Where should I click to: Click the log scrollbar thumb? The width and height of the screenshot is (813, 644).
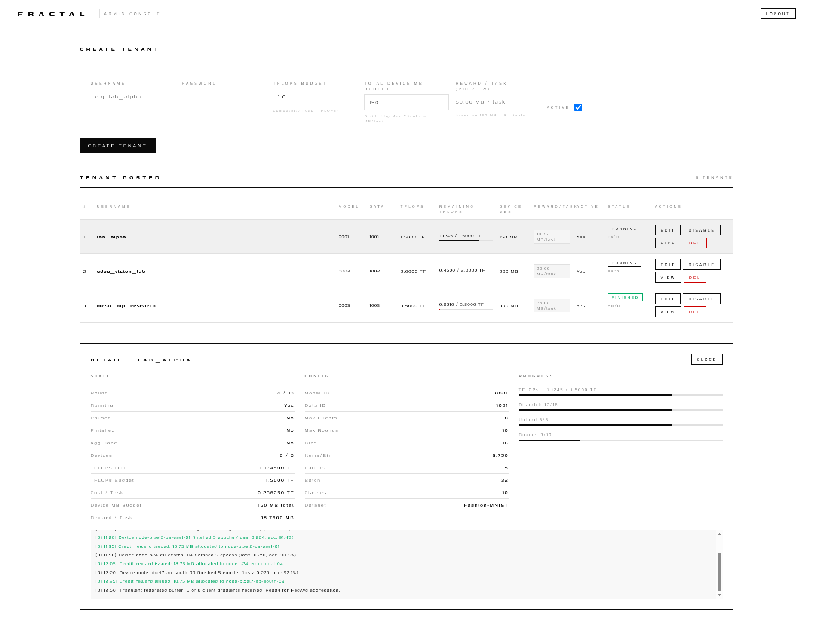click(719, 572)
